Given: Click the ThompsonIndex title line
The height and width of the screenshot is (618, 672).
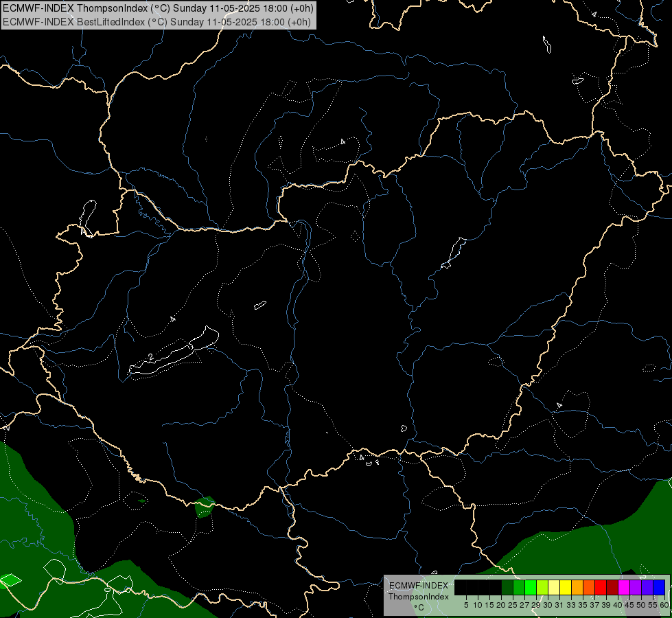Looking at the screenshot, I should [158, 8].
